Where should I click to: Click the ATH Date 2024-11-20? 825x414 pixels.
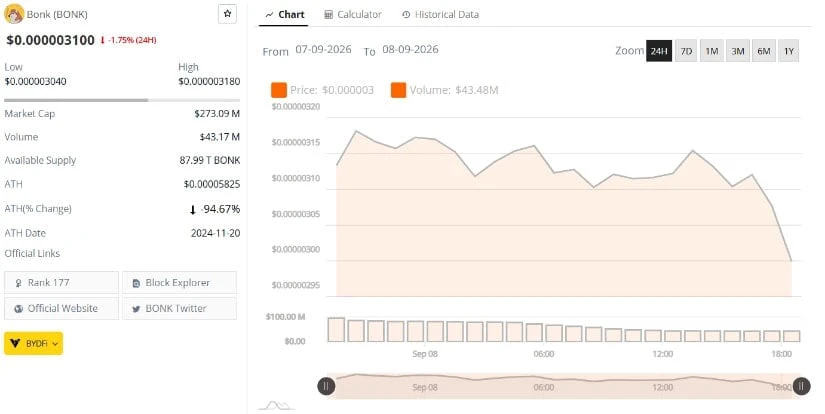tap(216, 233)
